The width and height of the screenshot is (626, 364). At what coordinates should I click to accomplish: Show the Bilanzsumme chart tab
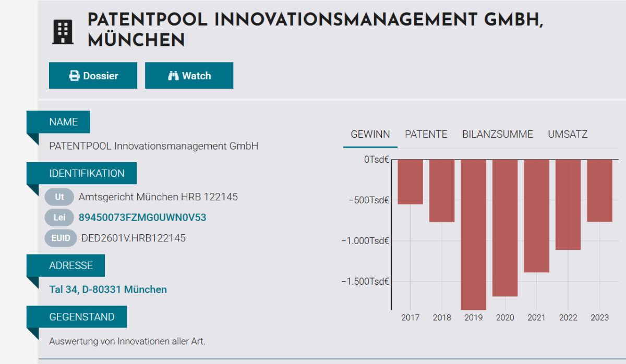coord(497,134)
